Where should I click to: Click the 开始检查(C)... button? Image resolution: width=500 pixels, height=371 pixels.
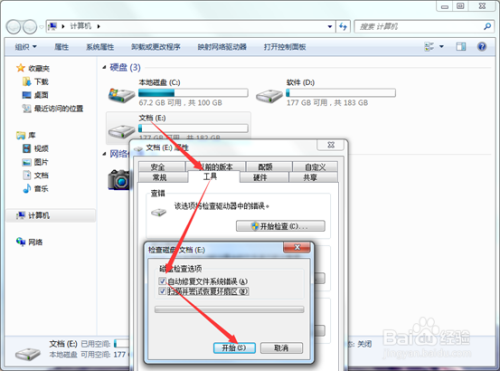pyautogui.click(x=280, y=226)
